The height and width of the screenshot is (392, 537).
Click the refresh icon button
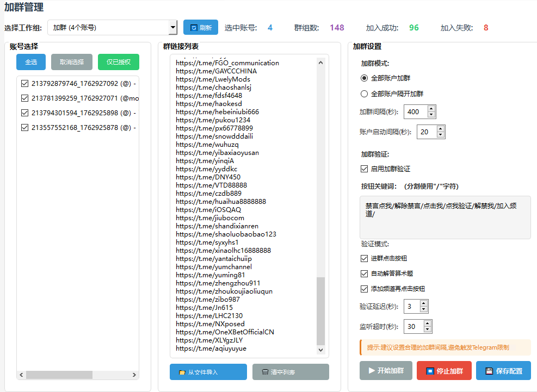pyautogui.click(x=194, y=28)
